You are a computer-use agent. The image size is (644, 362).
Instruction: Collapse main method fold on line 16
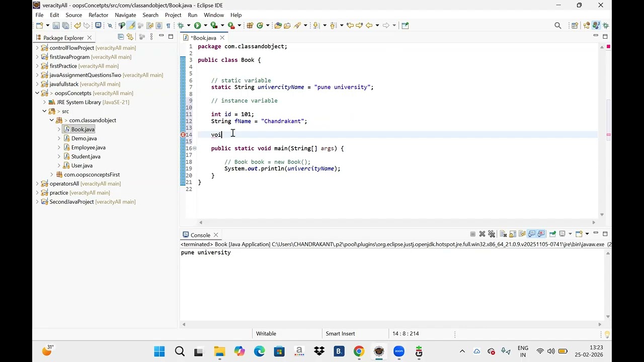(195, 148)
